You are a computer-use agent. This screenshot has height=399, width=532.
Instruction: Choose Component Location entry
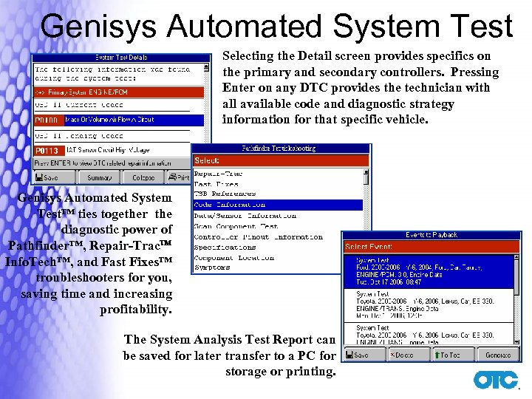pos(233,258)
